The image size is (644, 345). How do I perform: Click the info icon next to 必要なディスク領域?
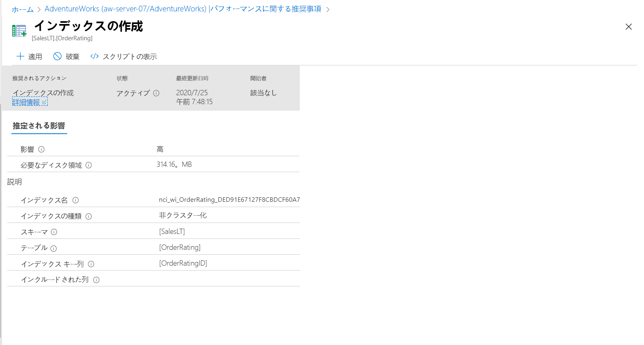pyautogui.click(x=89, y=165)
